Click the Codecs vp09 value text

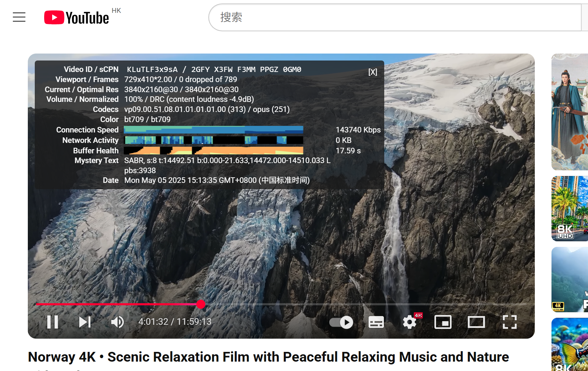207,110
